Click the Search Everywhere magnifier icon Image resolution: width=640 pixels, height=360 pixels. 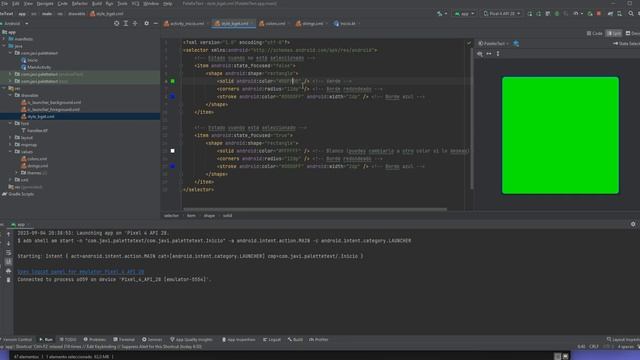631,13
